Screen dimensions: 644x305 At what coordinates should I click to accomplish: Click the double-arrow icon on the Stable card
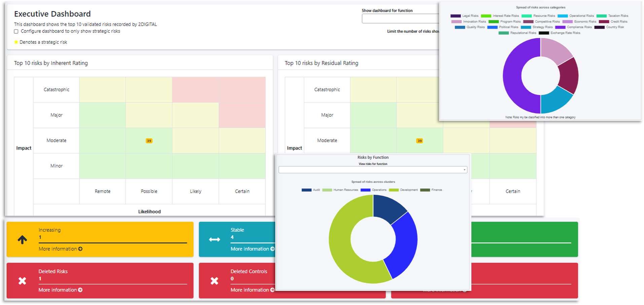(214, 239)
